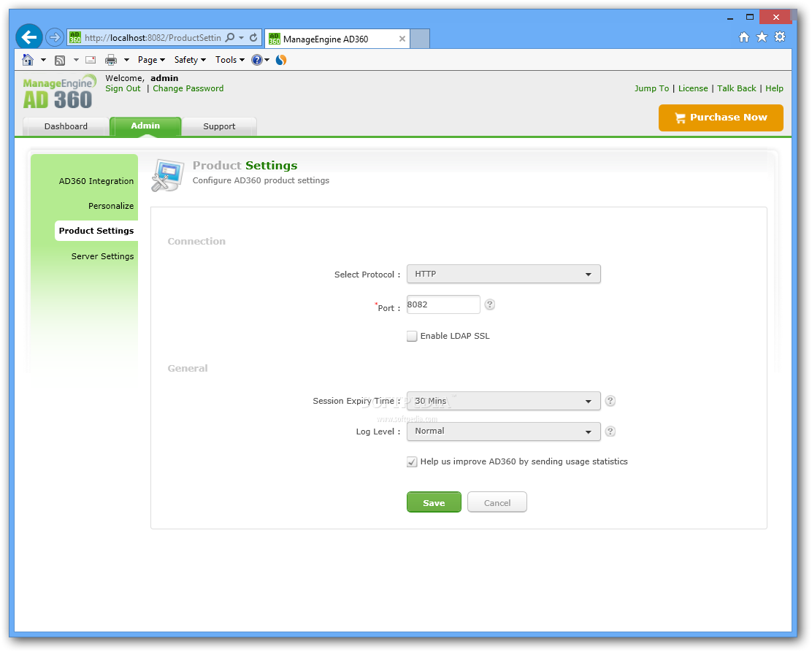Click the Talk Back link

736,88
